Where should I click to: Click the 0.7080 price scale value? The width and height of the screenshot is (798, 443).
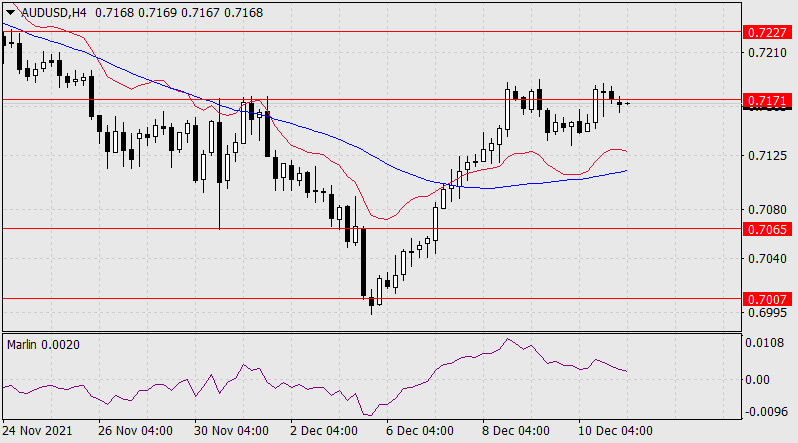point(767,209)
